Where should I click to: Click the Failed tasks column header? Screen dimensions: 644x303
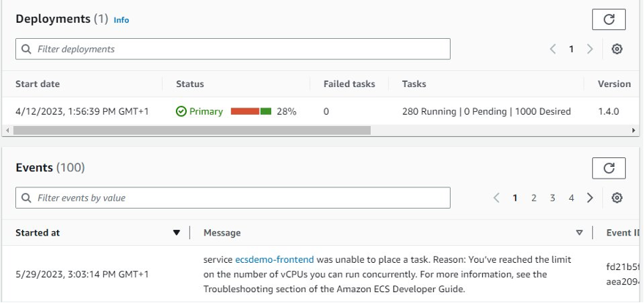point(349,84)
